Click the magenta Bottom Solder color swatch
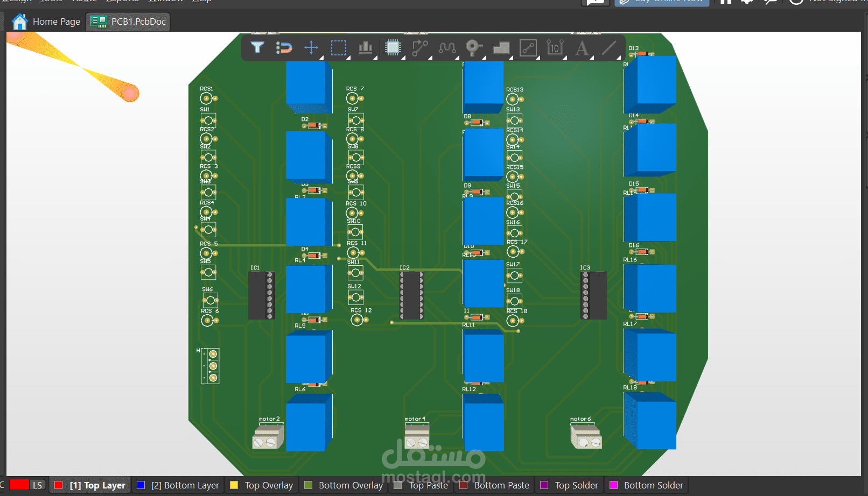The height and width of the screenshot is (496, 868). coord(613,485)
